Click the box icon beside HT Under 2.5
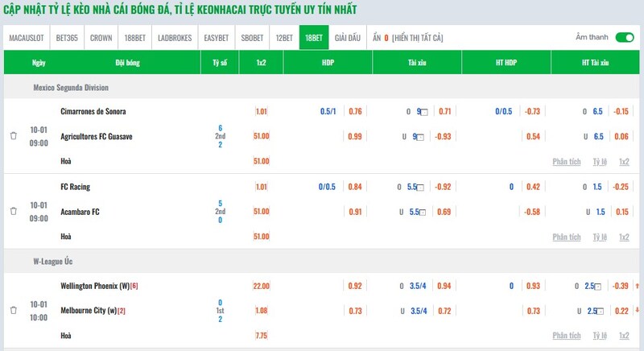The width and height of the screenshot is (644, 351). 598,312
